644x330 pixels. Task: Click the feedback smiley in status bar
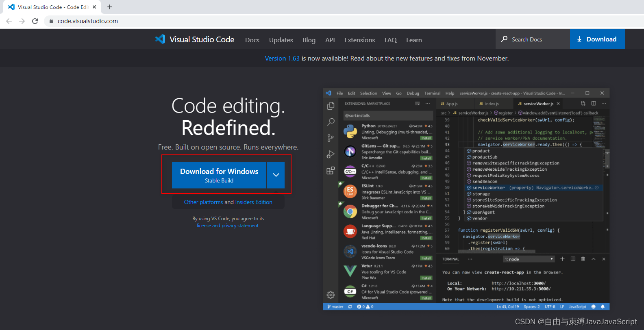click(593, 307)
